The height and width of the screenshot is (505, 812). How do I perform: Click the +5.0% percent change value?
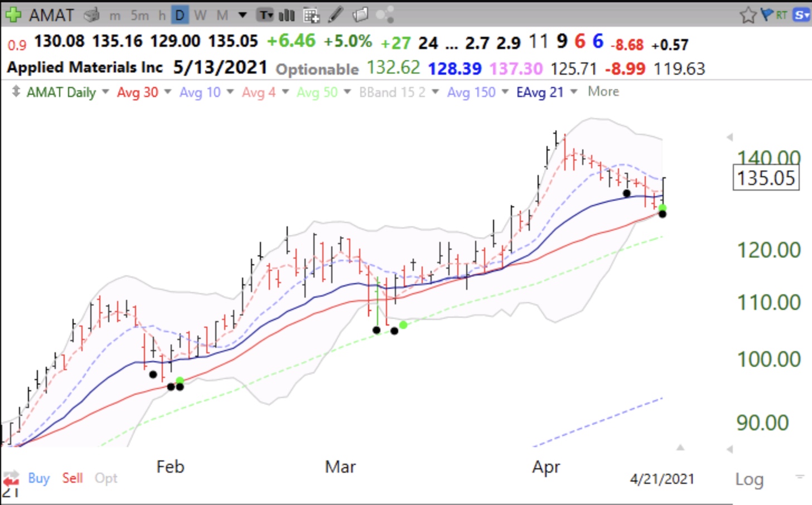(x=347, y=41)
